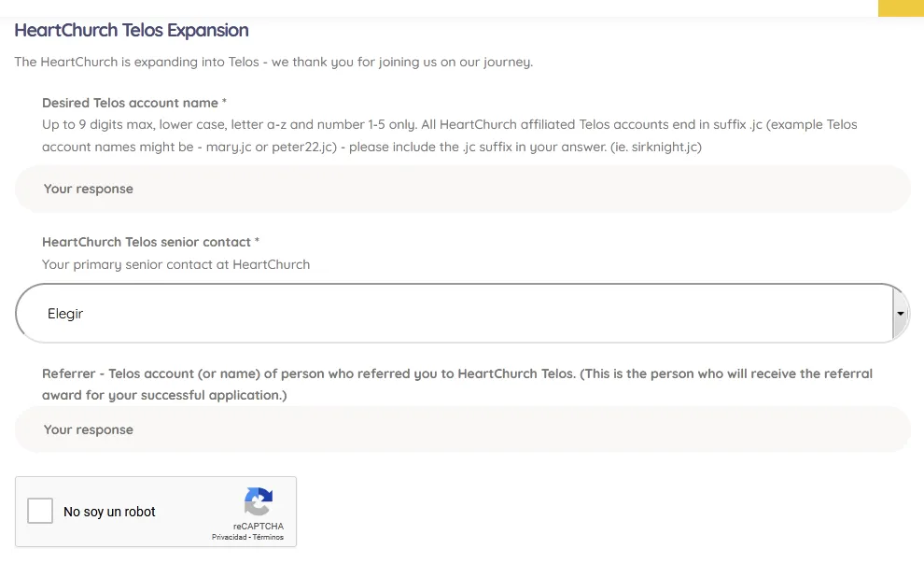The height and width of the screenshot is (563, 924).
Task: Click the reCAPTCHA logo icon
Action: click(x=259, y=501)
